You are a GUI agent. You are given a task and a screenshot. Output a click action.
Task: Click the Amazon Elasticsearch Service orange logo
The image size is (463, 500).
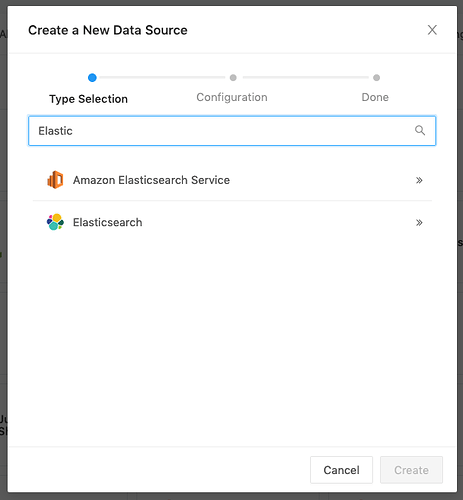55,180
